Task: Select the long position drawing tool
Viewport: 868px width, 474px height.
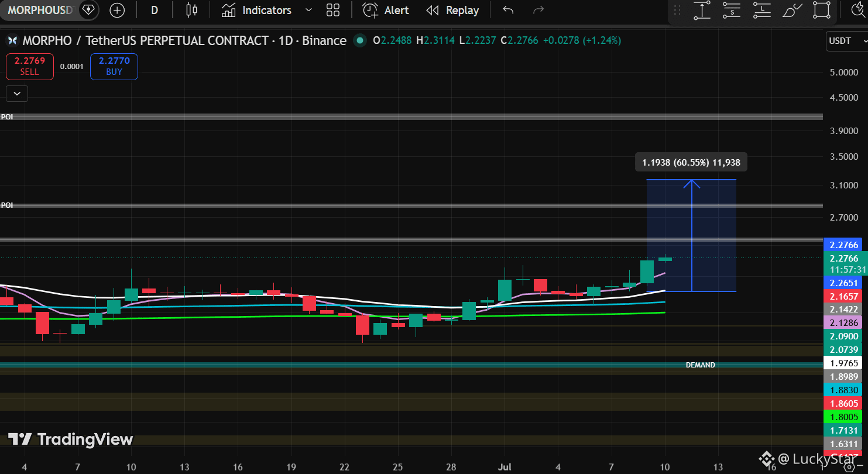Action: (761, 10)
